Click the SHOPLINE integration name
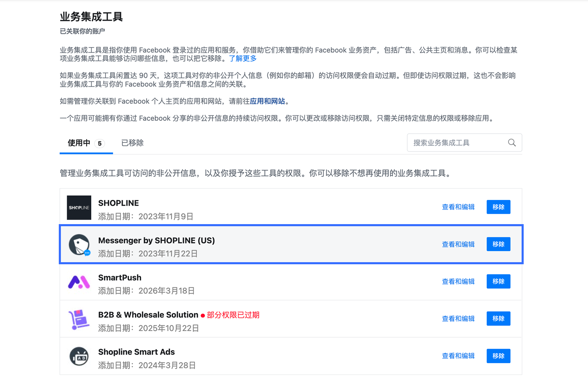The width and height of the screenshot is (588, 386). [119, 203]
